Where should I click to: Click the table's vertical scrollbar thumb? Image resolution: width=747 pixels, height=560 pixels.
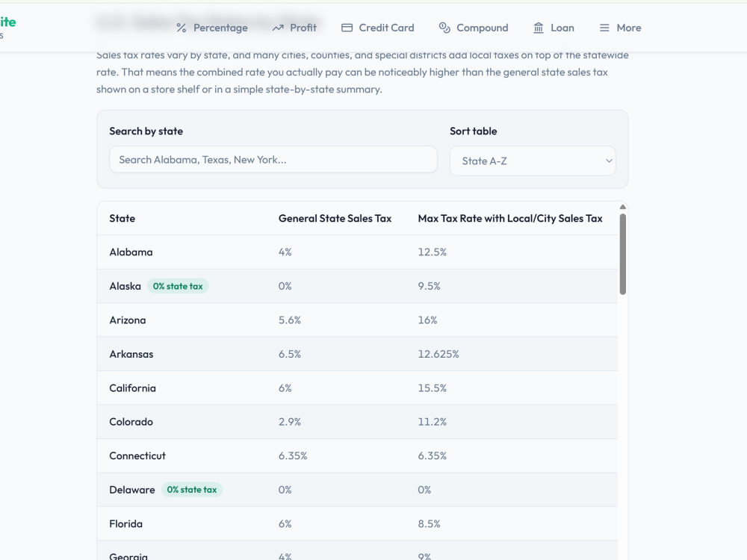(x=623, y=254)
